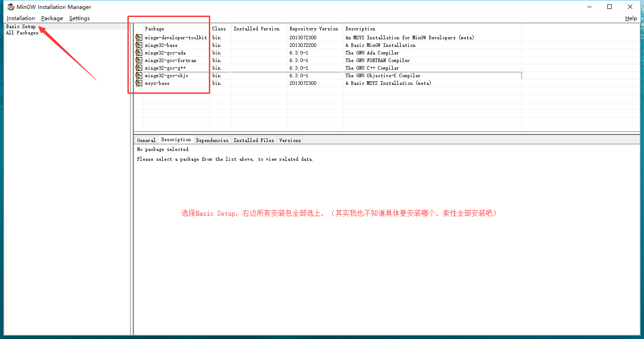Click "A Basic MinGW Installation" description
Viewport: 644px width, 339px height.
[381, 45]
